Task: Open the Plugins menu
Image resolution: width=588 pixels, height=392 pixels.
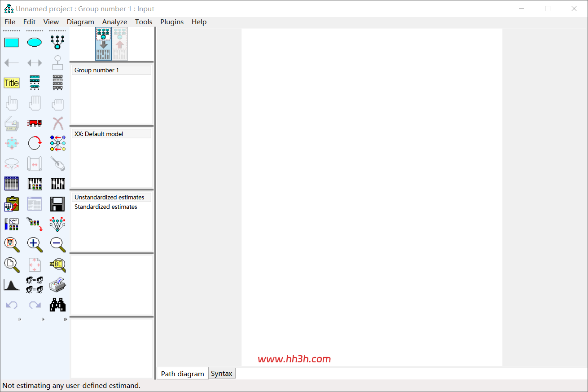Action: click(x=172, y=22)
